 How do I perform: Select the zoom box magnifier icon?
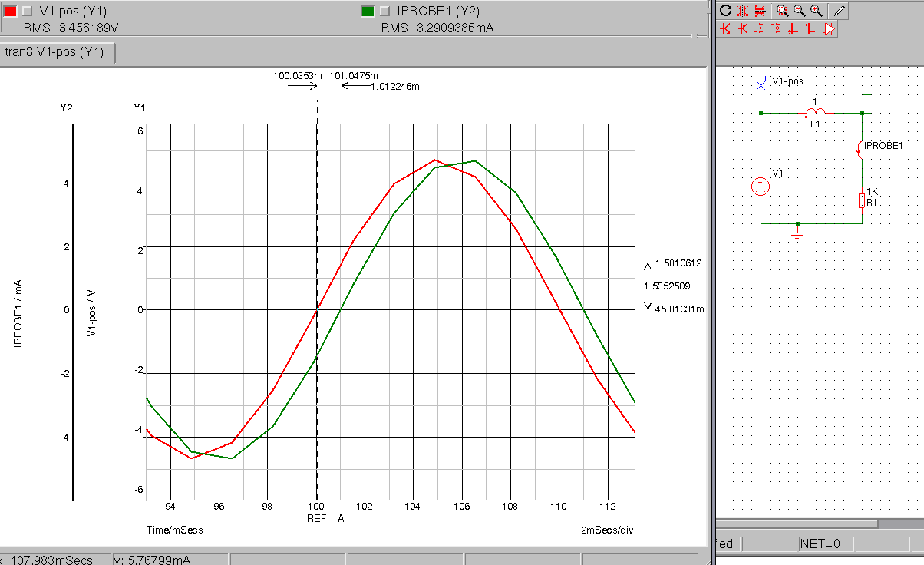pos(782,11)
